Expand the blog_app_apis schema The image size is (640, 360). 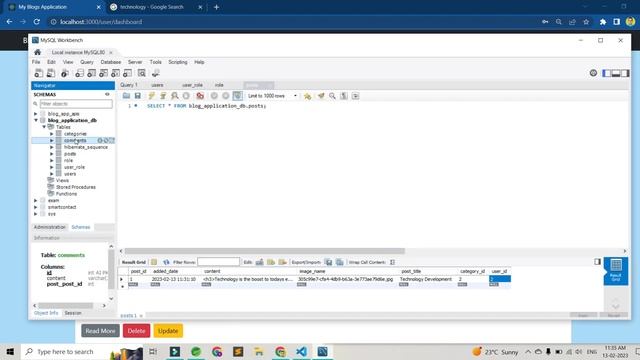point(36,114)
